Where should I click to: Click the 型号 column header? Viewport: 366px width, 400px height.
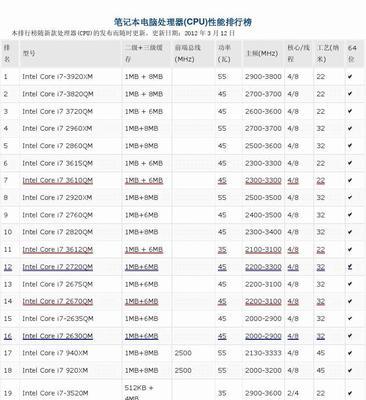29,53
